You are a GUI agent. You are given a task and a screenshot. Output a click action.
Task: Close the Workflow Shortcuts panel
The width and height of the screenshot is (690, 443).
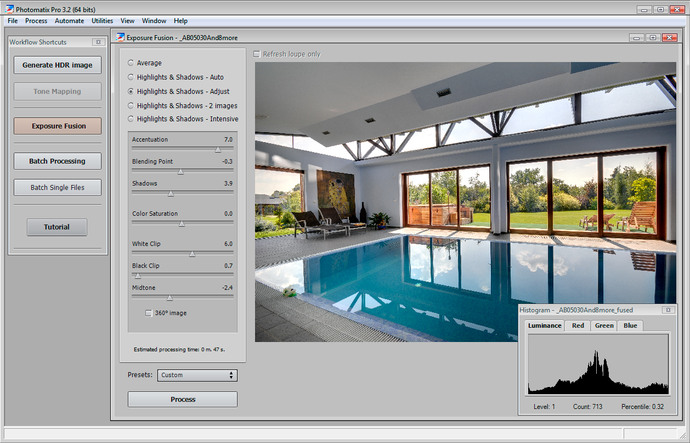99,42
